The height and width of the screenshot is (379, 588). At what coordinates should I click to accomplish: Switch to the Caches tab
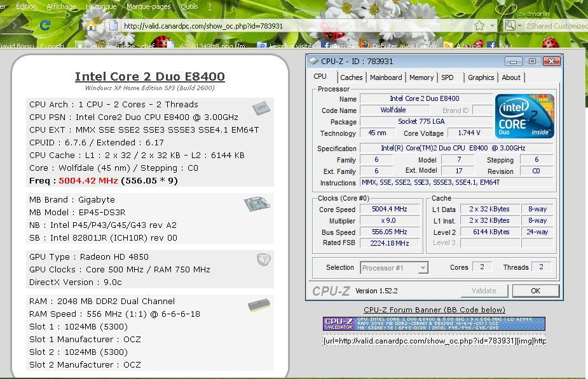352,77
